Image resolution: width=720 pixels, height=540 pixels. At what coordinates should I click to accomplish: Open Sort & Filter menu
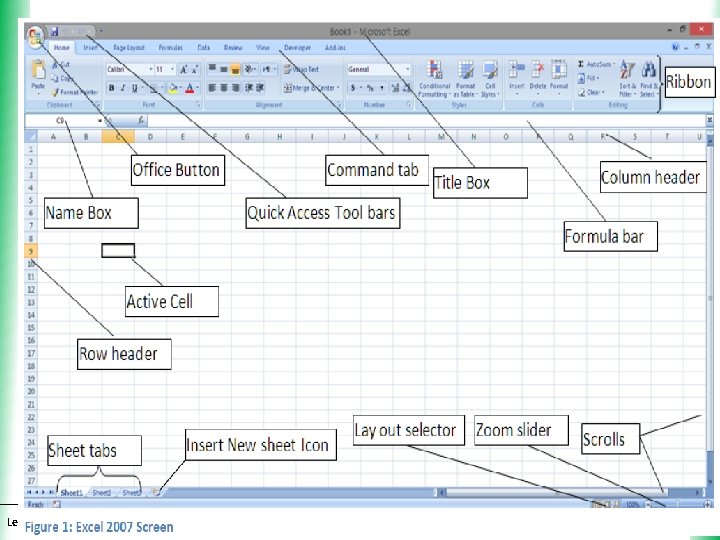click(x=627, y=79)
